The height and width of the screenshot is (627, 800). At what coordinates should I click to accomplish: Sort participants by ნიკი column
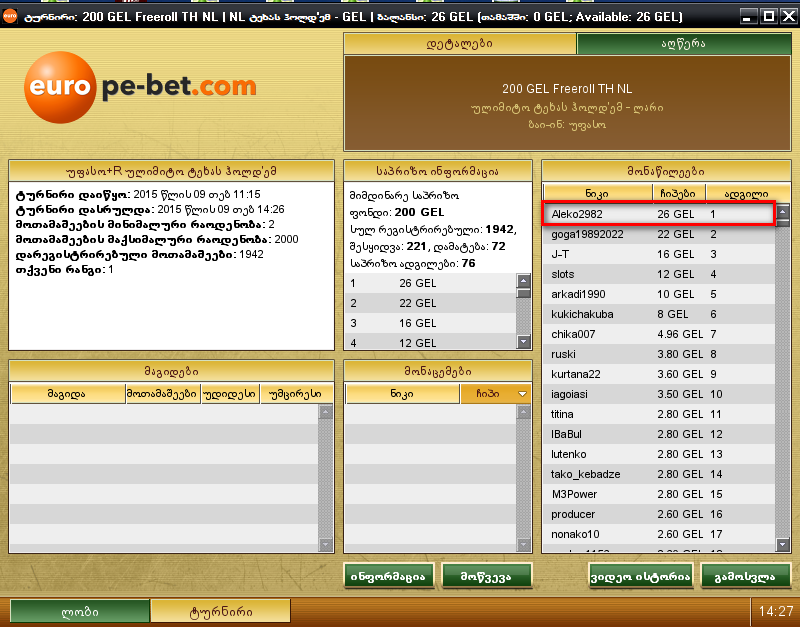click(597, 193)
